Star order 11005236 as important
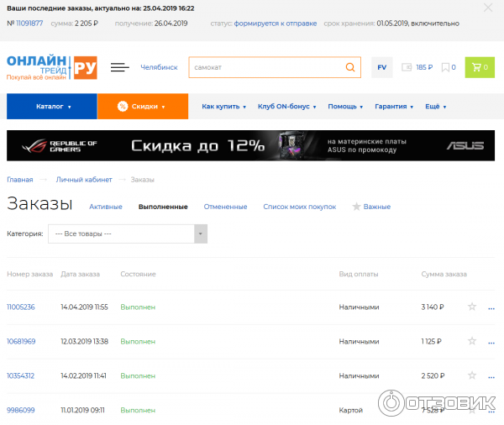The height and width of the screenshot is (425, 504). point(472,307)
